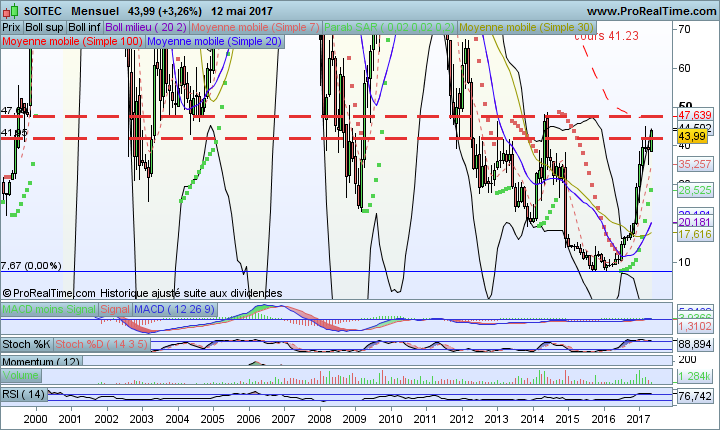Select Moyenne mobile (Simple 100) label

click(73, 41)
